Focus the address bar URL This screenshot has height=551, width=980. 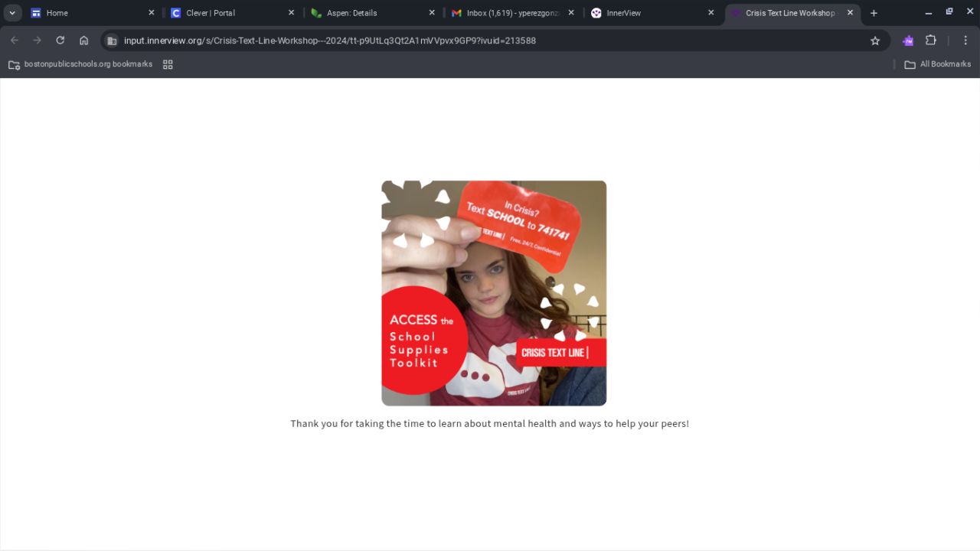(330, 41)
